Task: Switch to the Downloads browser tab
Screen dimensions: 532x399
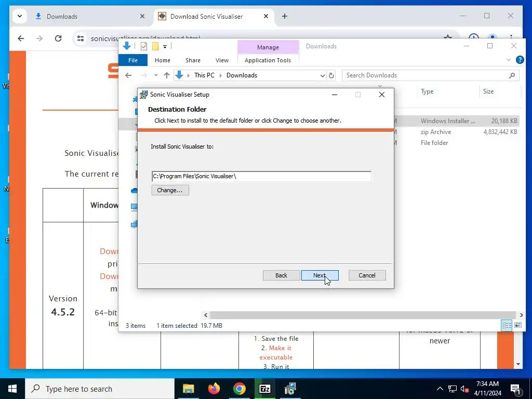Action: (90, 16)
